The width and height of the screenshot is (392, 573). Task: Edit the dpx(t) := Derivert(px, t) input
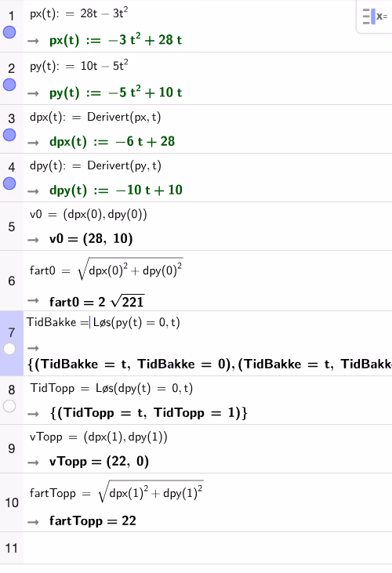tap(96, 117)
